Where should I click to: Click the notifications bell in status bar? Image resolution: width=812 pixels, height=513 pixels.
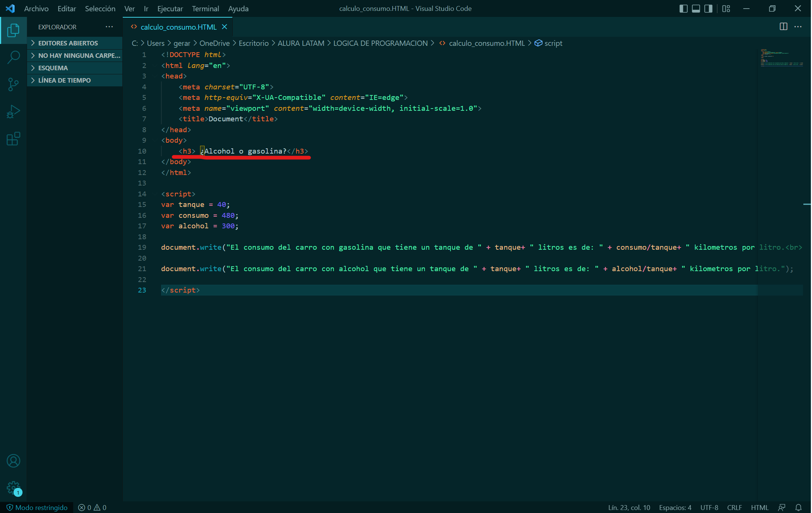[x=798, y=507]
